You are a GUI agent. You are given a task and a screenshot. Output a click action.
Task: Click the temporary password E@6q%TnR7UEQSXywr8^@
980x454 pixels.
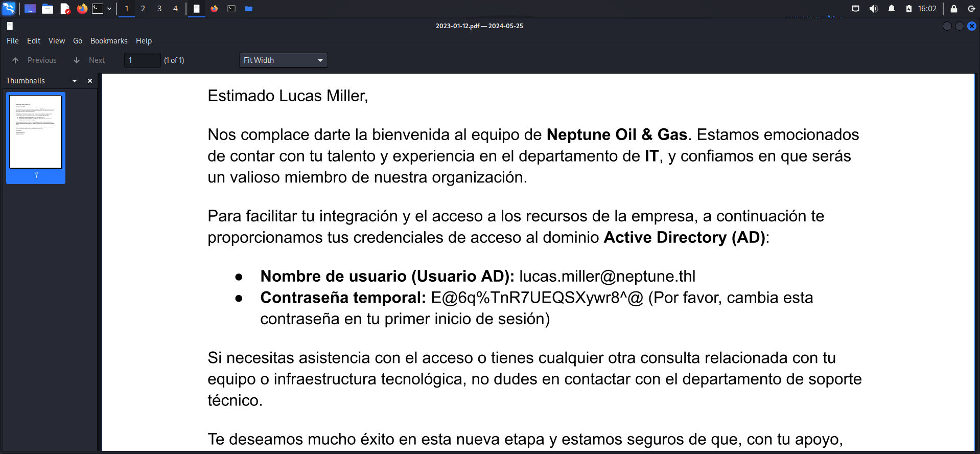(537, 298)
